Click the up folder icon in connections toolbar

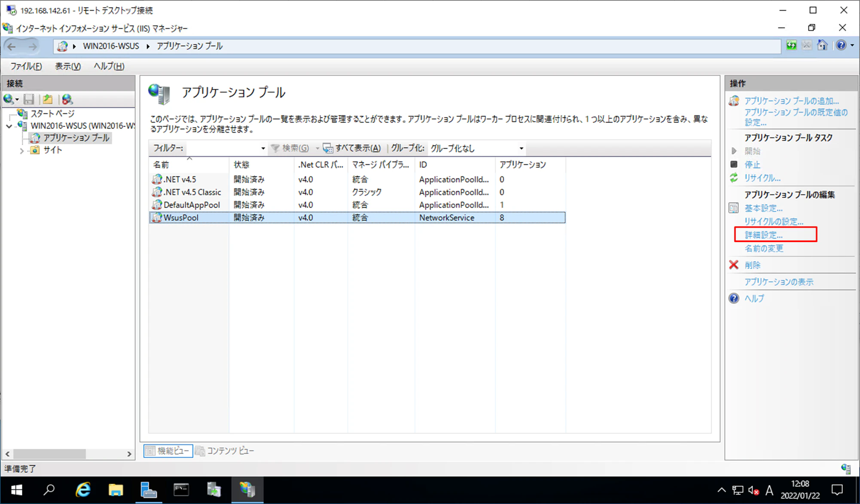[48, 100]
